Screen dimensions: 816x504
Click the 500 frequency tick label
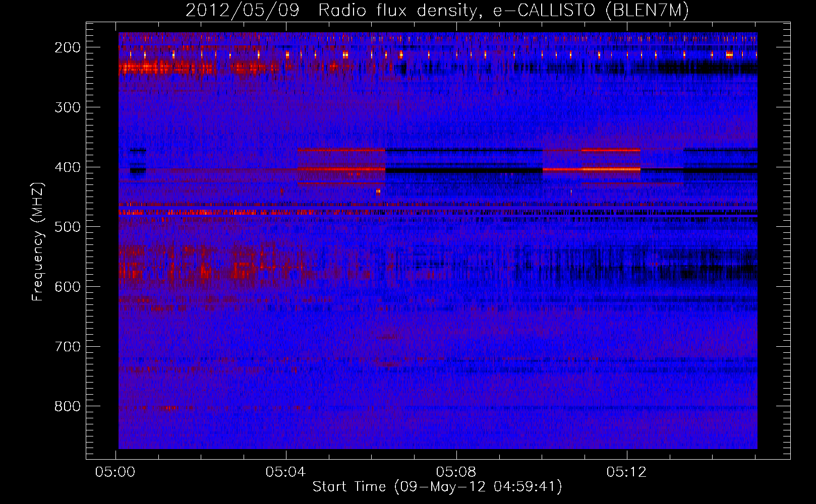68,227
